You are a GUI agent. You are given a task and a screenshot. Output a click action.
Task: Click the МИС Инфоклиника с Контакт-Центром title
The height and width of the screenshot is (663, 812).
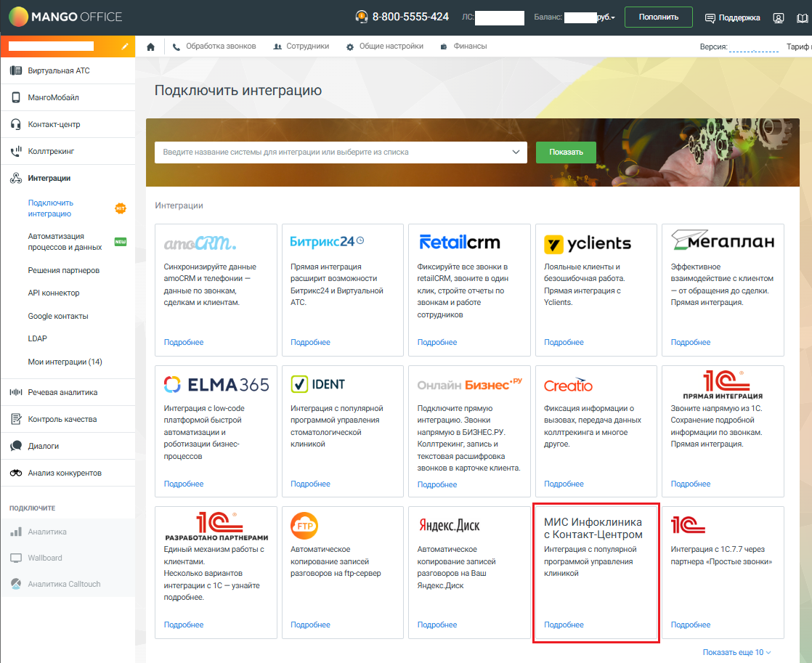[x=593, y=529]
